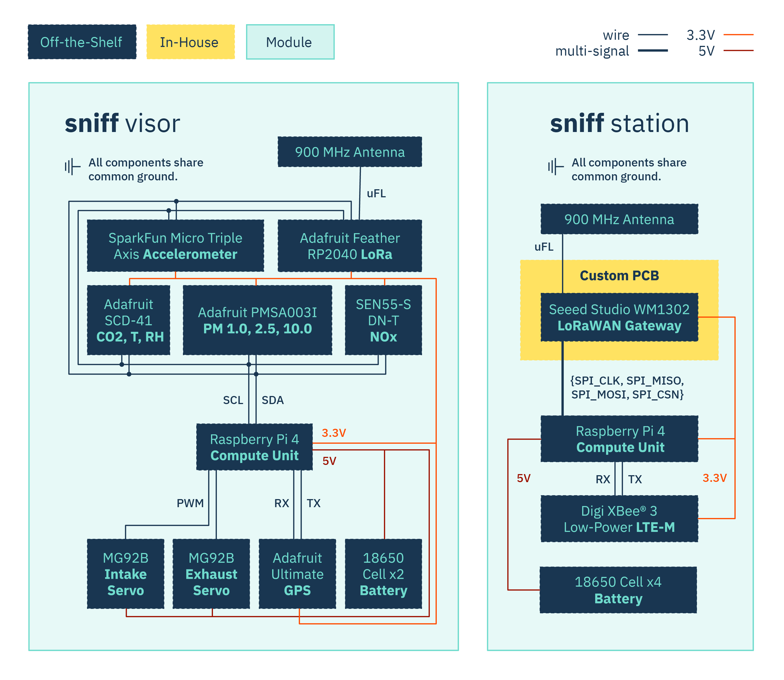Select the 18650 Cell x2 Battery block
The width and height of the screenshot is (784, 680).
click(x=383, y=574)
